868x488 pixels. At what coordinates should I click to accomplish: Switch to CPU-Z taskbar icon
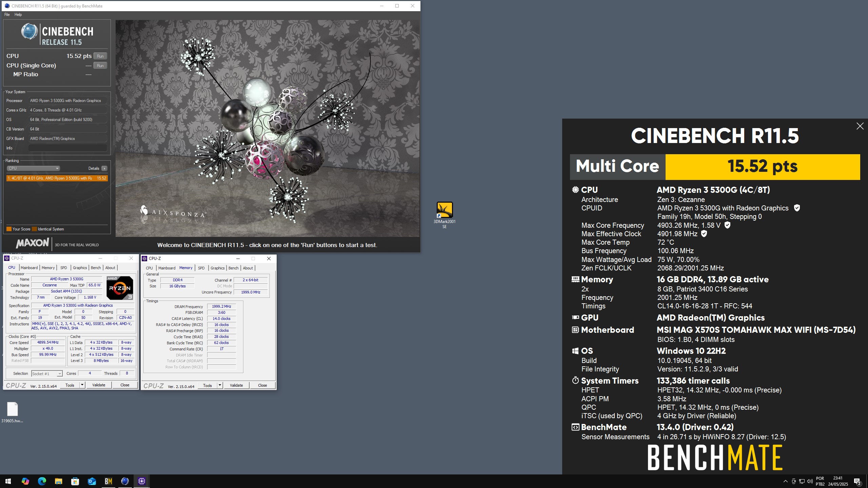(141, 481)
